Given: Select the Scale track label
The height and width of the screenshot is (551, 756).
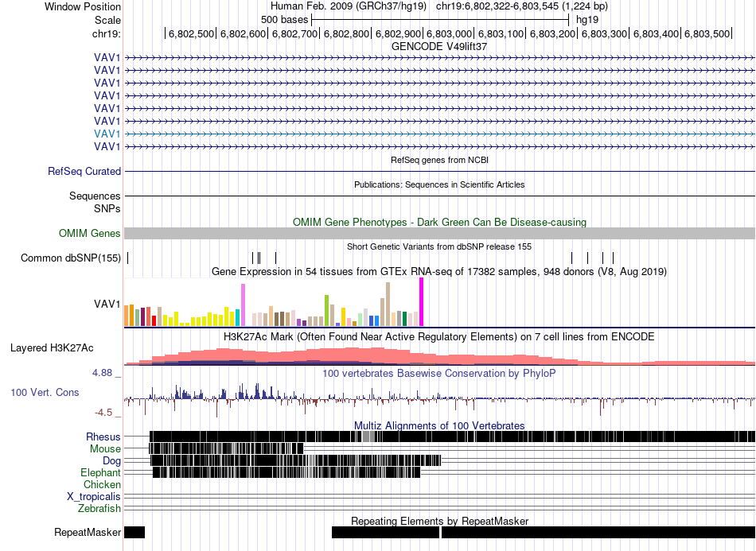Looking at the screenshot, I should (107, 20).
